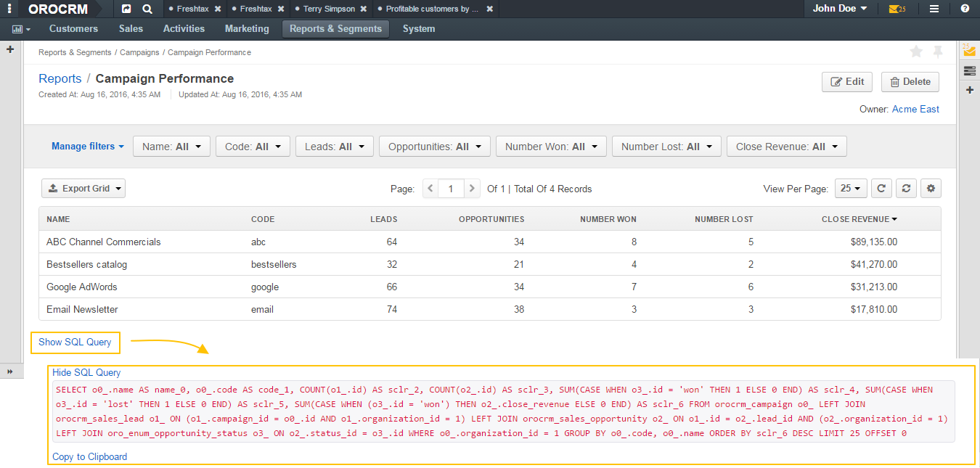Open grid settings gear icon
The image size is (980, 468).
tap(931, 189)
